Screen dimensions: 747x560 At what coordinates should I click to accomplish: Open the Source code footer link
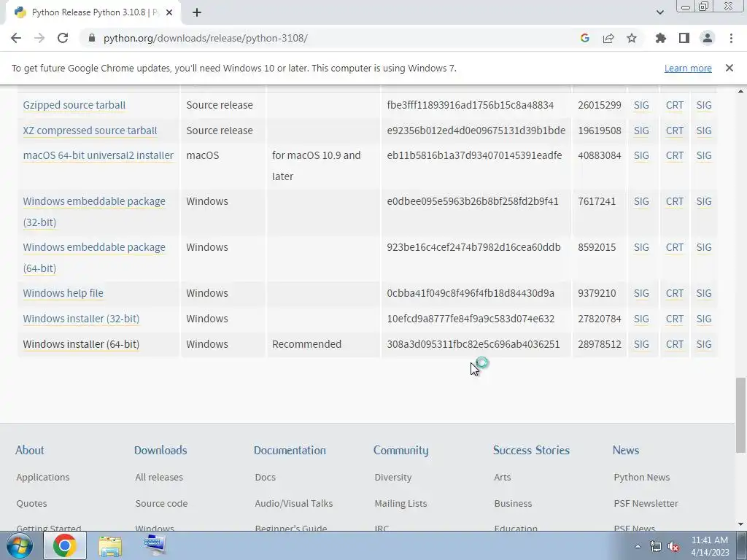pyautogui.click(x=161, y=503)
